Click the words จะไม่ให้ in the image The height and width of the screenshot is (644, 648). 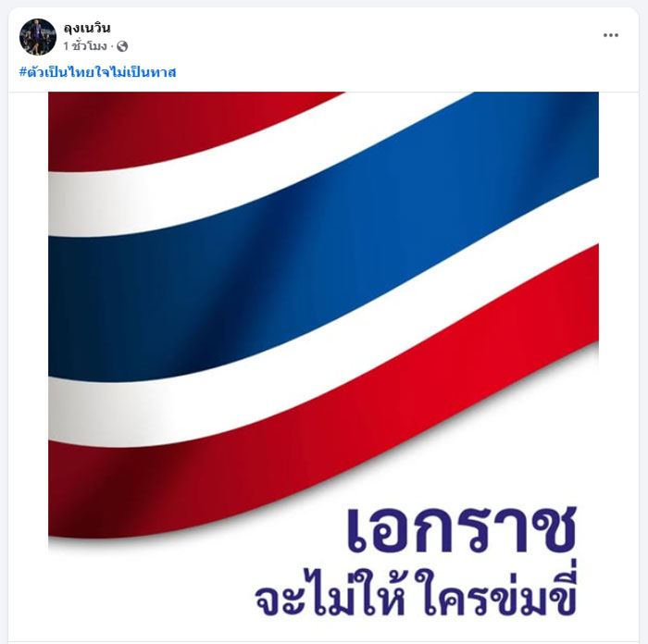[331, 593]
